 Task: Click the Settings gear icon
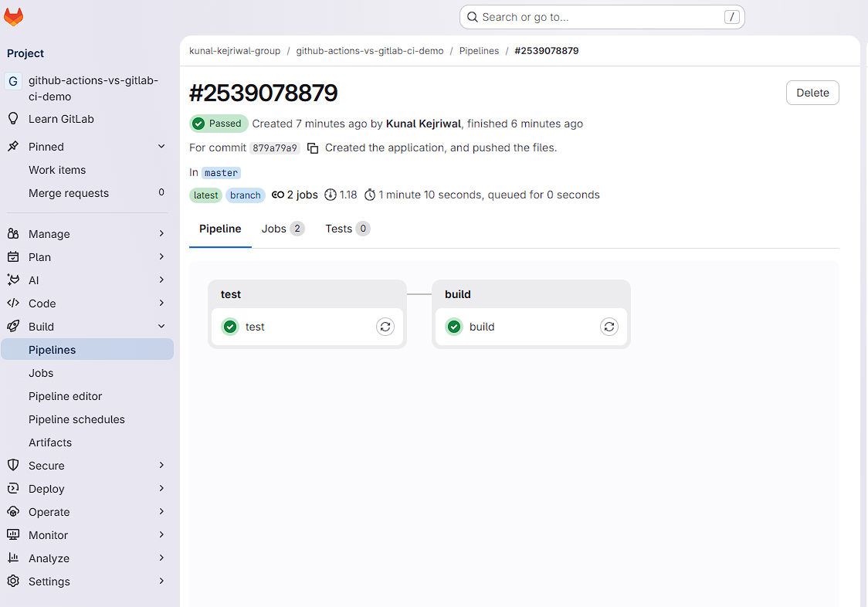pyautogui.click(x=13, y=581)
